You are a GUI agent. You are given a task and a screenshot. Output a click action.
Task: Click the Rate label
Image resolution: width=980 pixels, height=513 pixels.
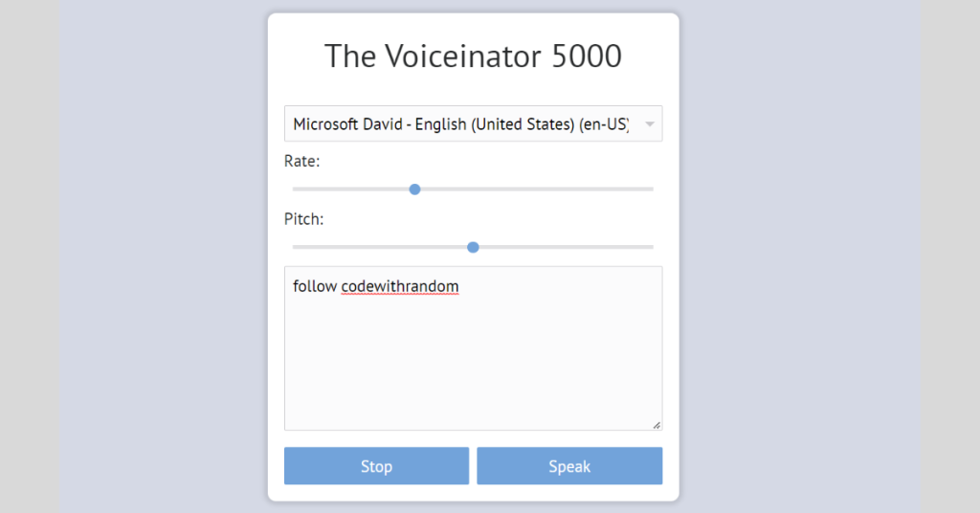(301, 161)
